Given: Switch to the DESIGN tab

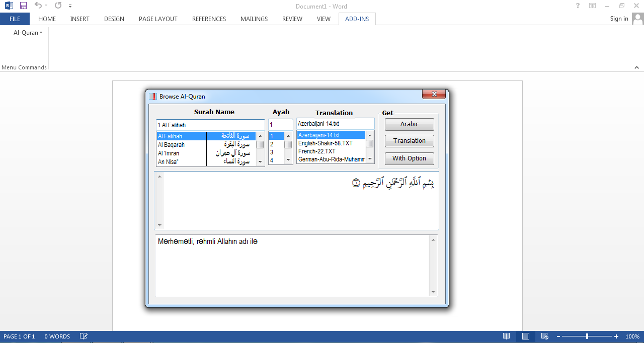Looking at the screenshot, I should [114, 19].
